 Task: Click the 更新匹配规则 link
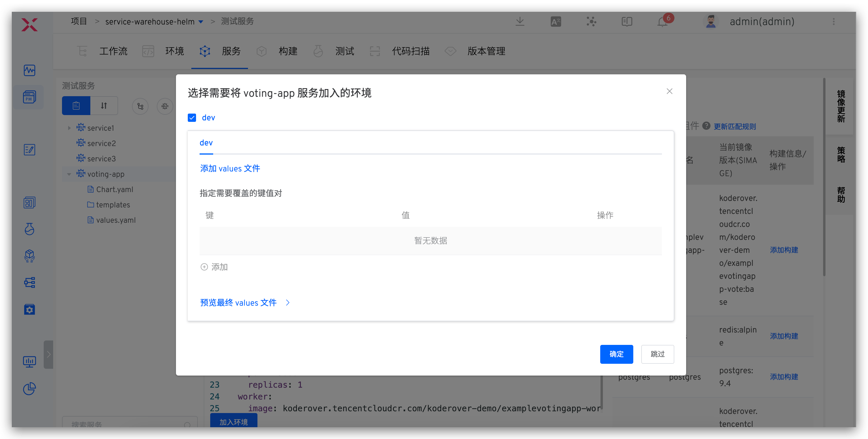(x=735, y=127)
